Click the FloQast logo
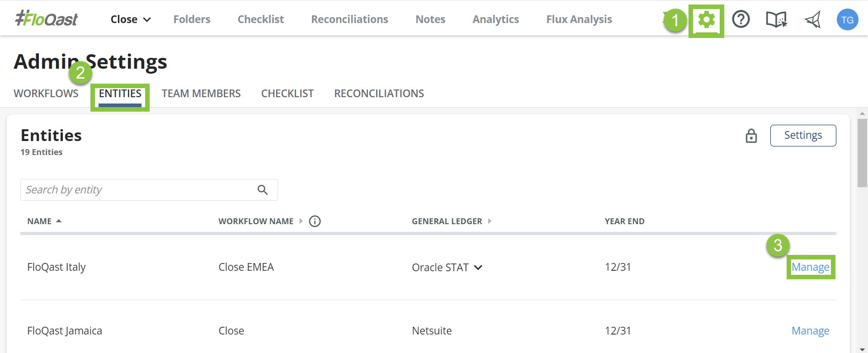 (46, 19)
